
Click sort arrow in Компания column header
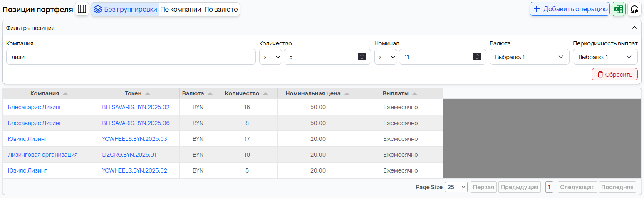click(65, 93)
